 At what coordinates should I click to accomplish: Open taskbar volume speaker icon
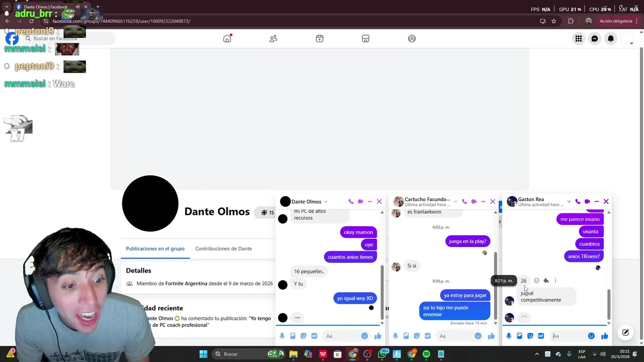[x=603, y=354]
